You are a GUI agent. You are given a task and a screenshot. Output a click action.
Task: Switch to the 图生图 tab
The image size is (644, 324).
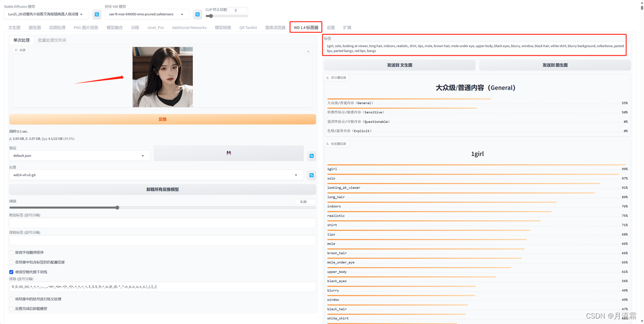pos(35,28)
